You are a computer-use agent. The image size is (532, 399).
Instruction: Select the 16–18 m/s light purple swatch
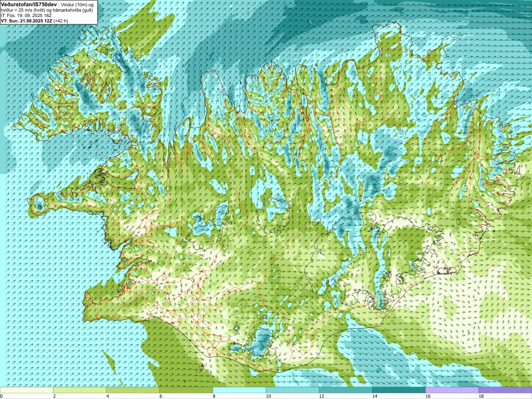pyautogui.click(x=452, y=390)
